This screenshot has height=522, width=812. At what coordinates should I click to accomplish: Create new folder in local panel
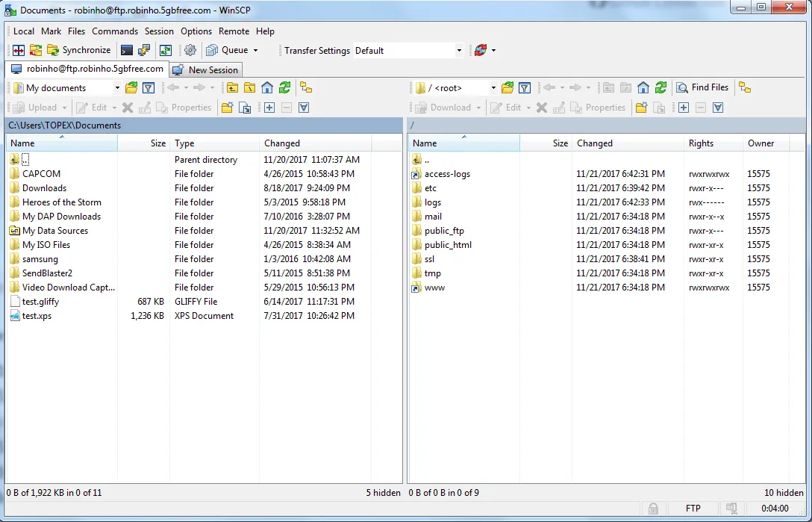click(227, 108)
